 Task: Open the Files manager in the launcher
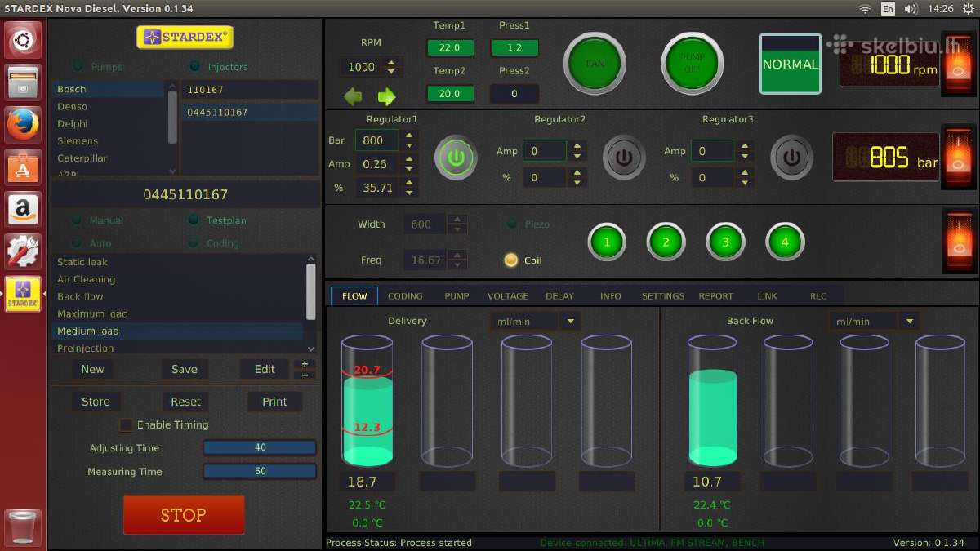pos(23,82)
